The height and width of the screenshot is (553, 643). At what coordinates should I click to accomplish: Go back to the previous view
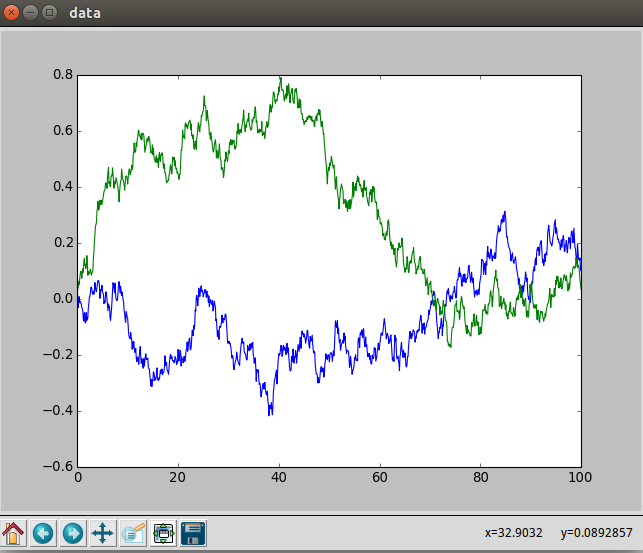click(43, 533)
